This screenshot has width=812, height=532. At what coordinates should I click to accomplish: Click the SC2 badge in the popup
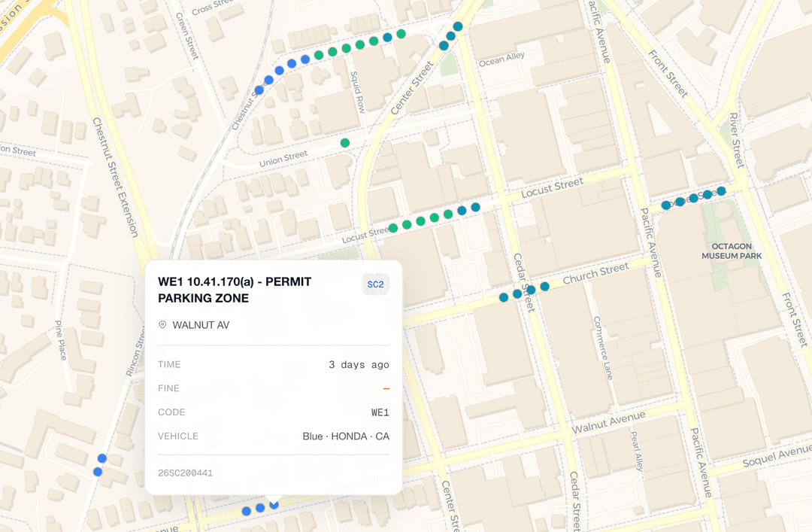[x=375, y=284]
